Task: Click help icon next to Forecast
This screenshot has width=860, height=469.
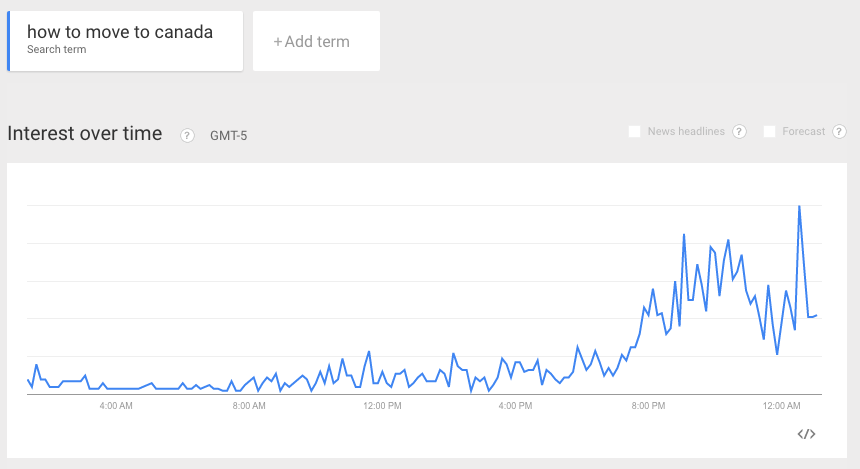Action: [x=839, y=132]
